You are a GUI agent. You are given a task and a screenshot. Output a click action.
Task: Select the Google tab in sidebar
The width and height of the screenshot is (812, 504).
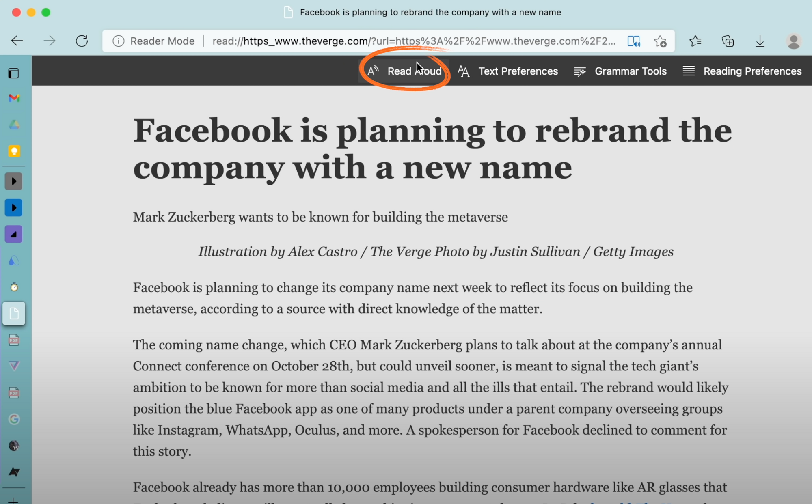pos(14,419)
